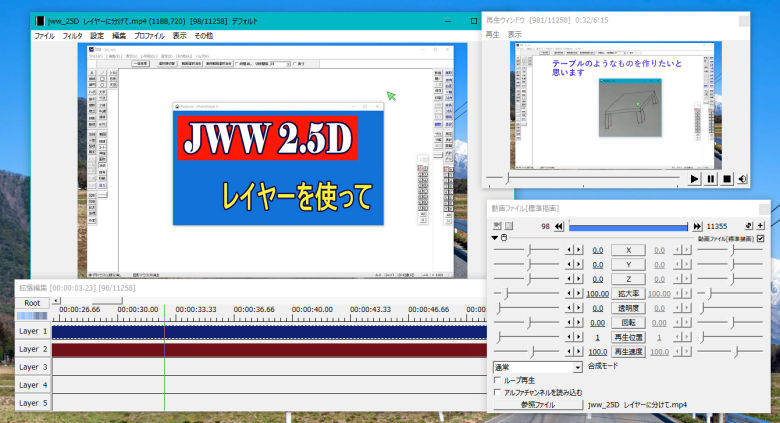Select the blue object on Layer 1
Image resolution: width=780 pixels, height=423 pixels.
point(269,332)
